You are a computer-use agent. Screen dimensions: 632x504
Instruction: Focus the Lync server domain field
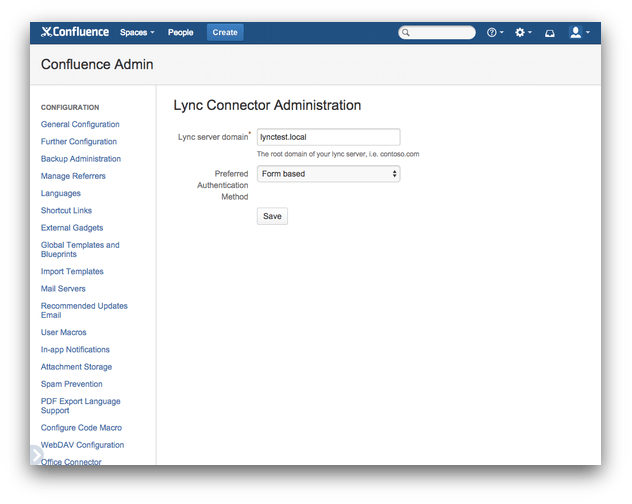coord(328,137)
